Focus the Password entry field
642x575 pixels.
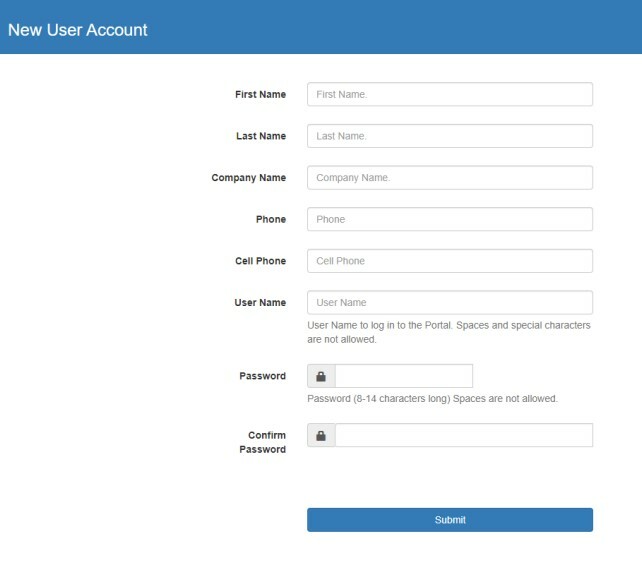(403, 377)
